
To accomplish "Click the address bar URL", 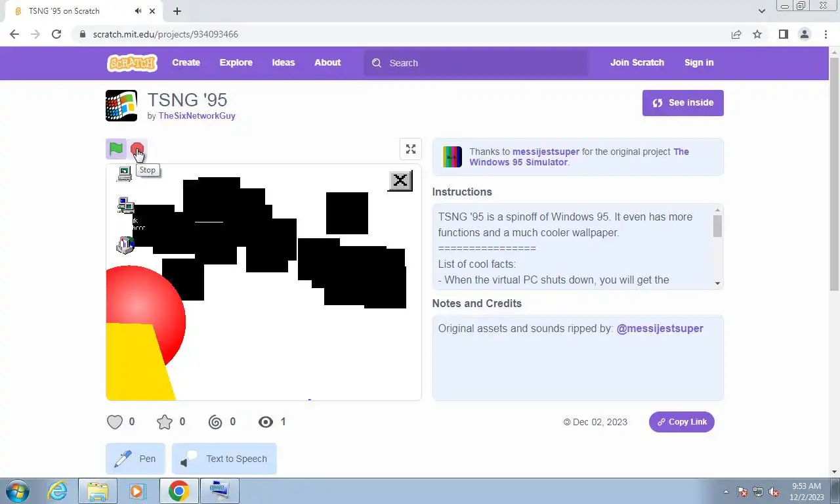I will [165, 34].
